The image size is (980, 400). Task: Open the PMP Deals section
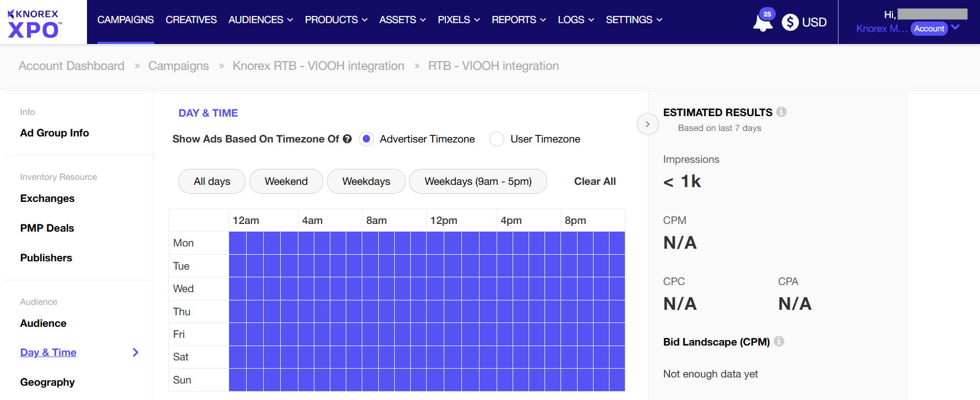click(x=47, y=228)
